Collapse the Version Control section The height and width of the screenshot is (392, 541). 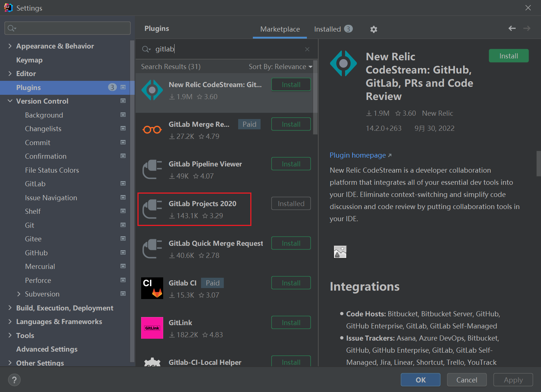tap(10, 101)
